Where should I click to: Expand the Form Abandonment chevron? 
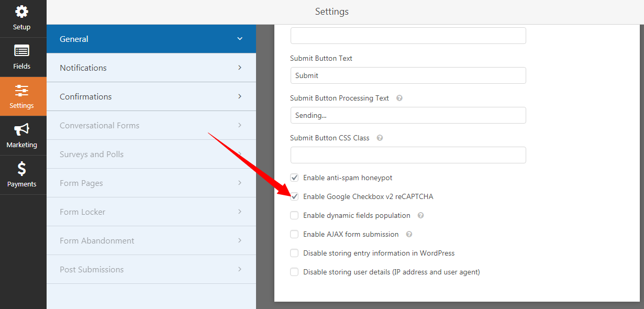coord(240,240)
